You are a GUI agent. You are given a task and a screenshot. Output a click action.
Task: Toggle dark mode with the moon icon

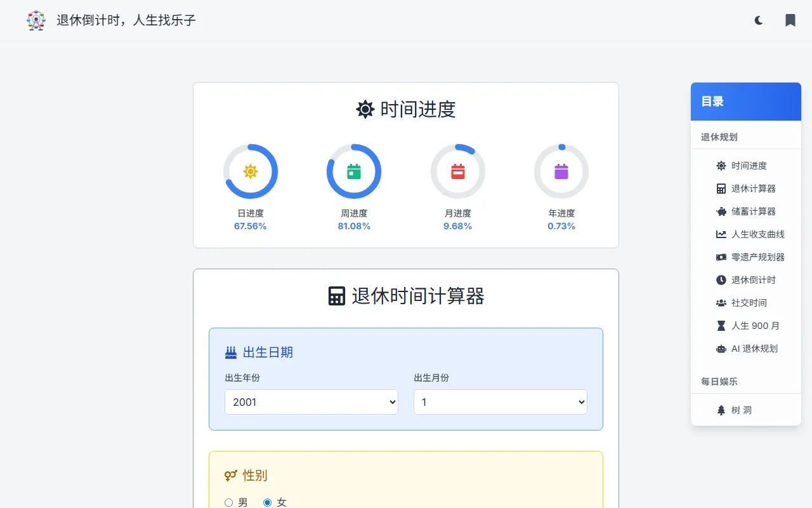[758, 20]
